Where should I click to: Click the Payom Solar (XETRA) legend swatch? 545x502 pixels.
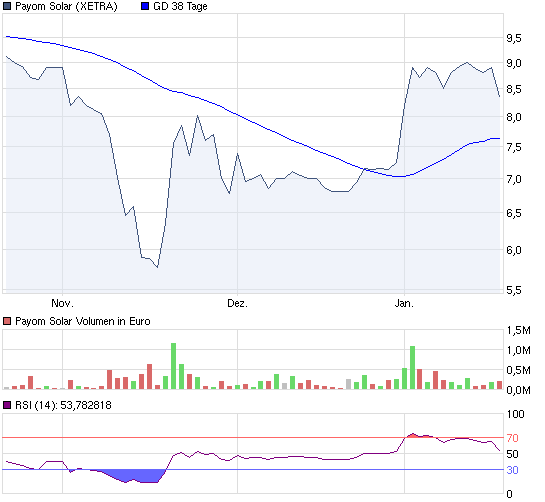click(x=7, y=6)
